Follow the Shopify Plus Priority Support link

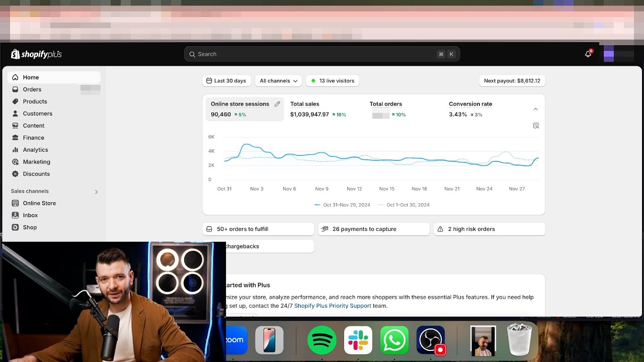(333, 306)
